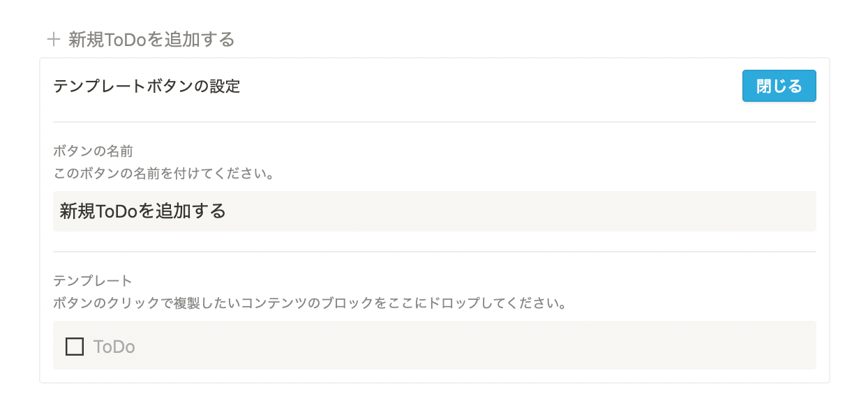Click the gray ToDo placeholder text

pyautogui.click(x=114, y=347)
